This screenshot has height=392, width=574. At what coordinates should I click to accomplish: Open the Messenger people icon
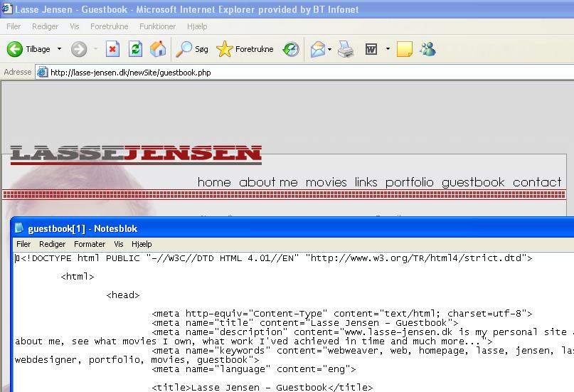427,49
